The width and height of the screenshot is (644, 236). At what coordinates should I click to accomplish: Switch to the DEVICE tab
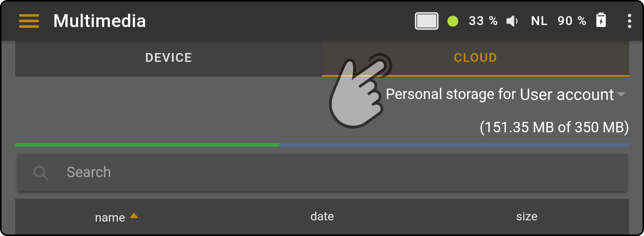pyautogui.click(x=169, y=58)
